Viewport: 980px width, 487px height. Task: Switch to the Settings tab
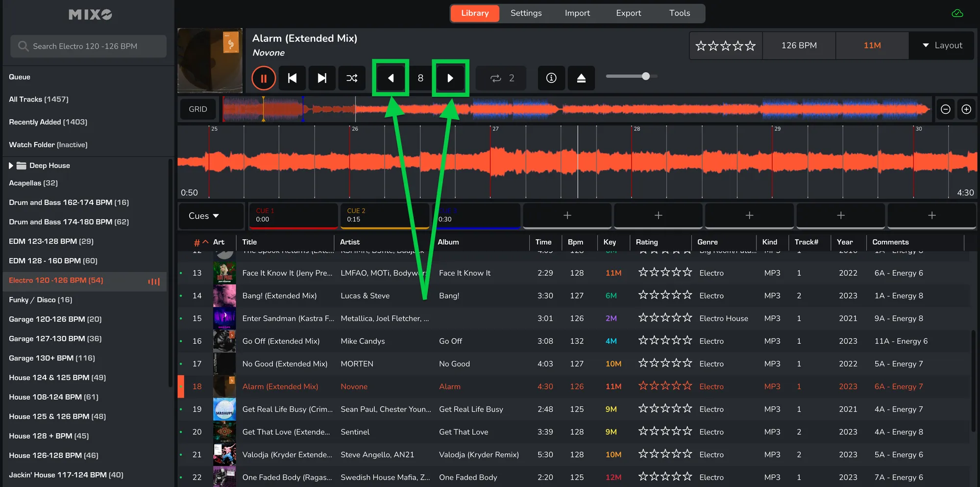pos(526,13)
